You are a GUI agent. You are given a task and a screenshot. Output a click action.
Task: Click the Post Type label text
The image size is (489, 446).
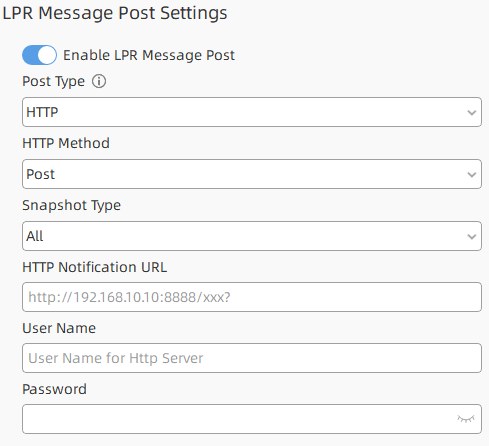tap(53, 82)
